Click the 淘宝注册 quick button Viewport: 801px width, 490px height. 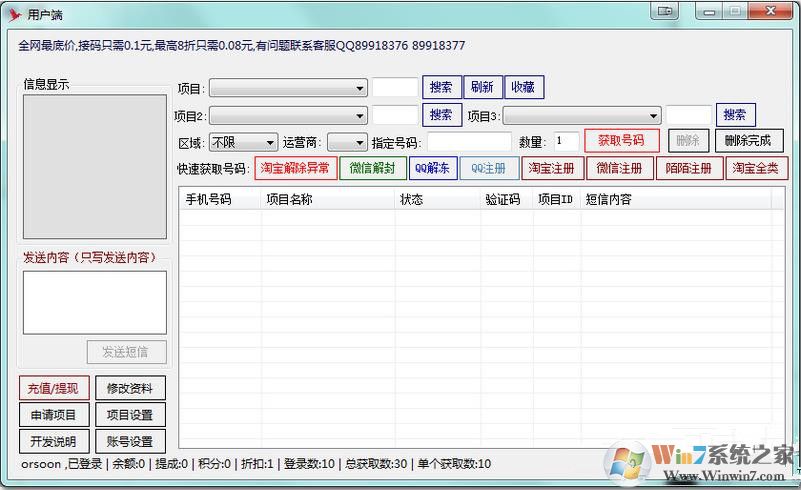click(552, 168)
